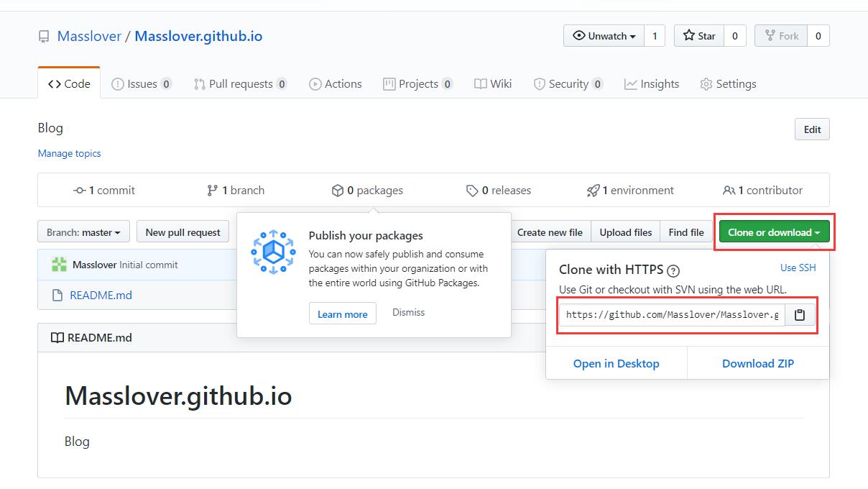Open the Unwatch dropdown
This screenshot has height=489, width=868.
click(x=604, y=36)
